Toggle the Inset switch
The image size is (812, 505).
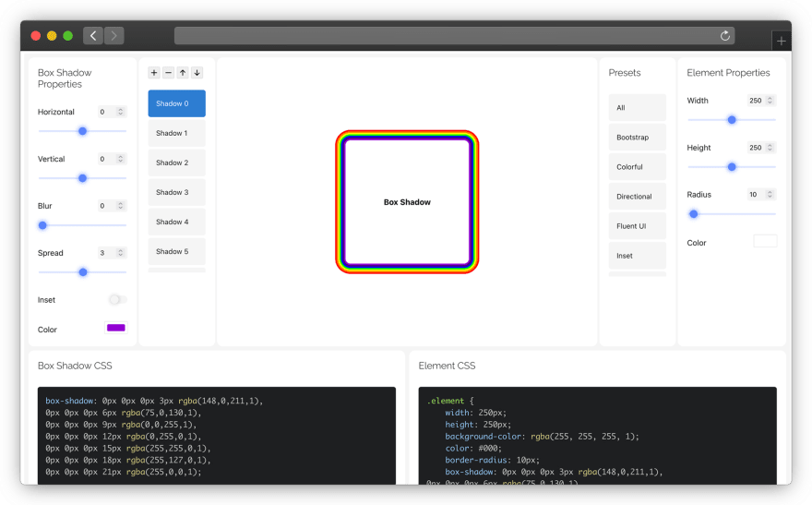tap(117, 300)
